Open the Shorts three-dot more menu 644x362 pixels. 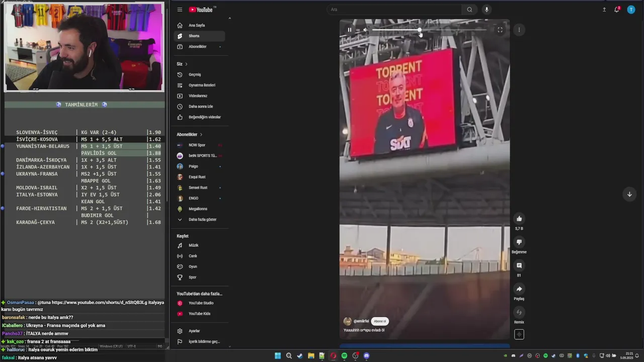519,30
